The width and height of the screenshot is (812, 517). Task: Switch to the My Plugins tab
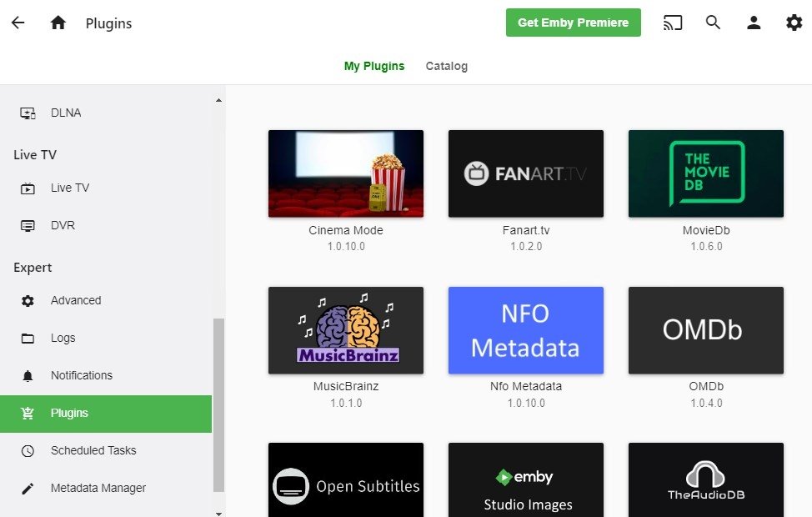click(x=373, y=67)
